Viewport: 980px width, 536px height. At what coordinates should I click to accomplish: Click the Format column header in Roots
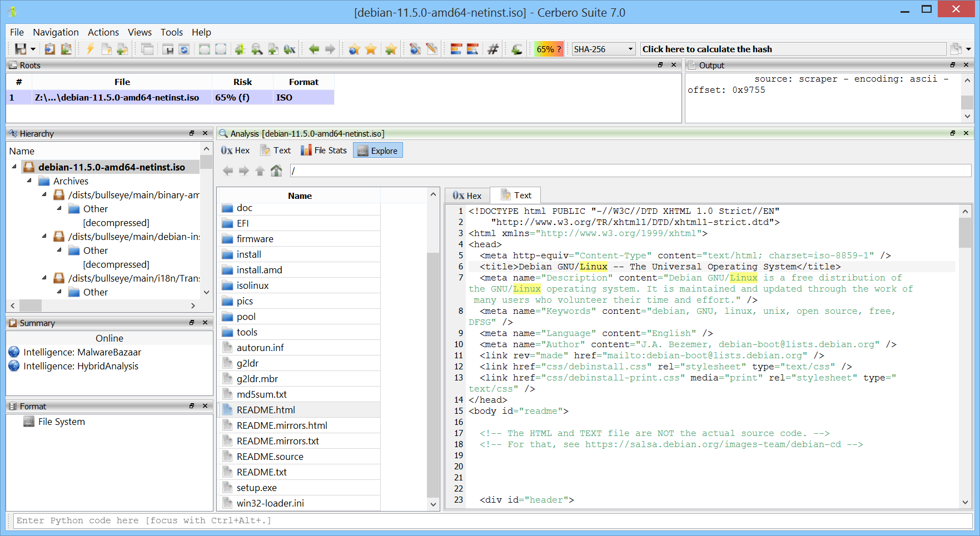tap(304, 82)
